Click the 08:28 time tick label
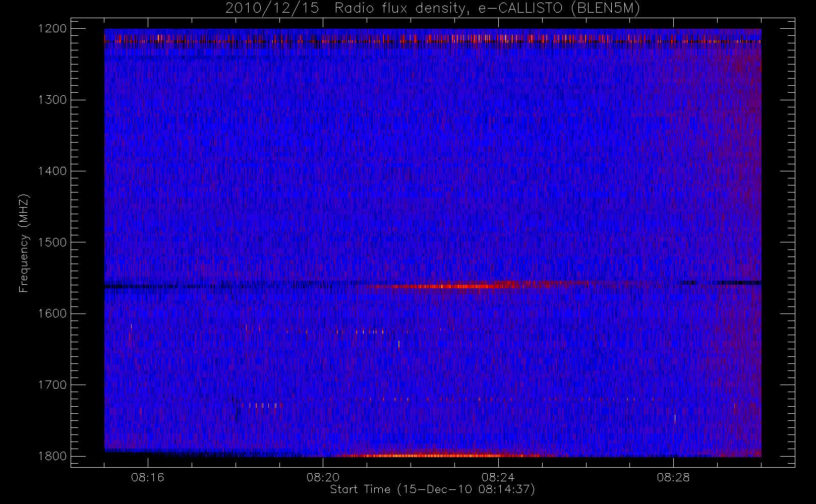Screen dimensions: 816x504 click(x=673, y=477)
